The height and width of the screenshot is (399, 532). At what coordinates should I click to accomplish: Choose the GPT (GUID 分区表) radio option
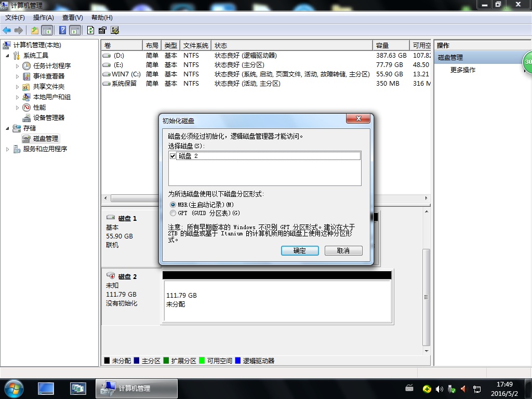click(173, 213)
